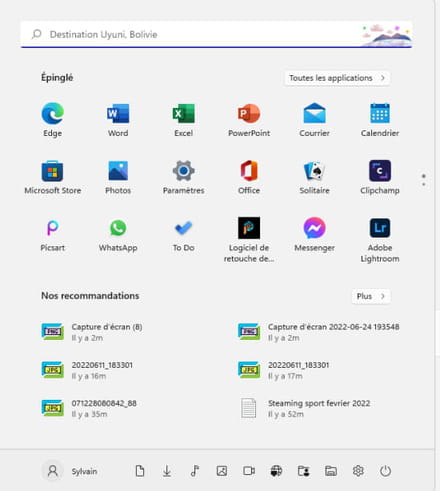Screen dimensions: 440x491
Task: Open Logiciel de retouche app
Action: coord(249,240)
